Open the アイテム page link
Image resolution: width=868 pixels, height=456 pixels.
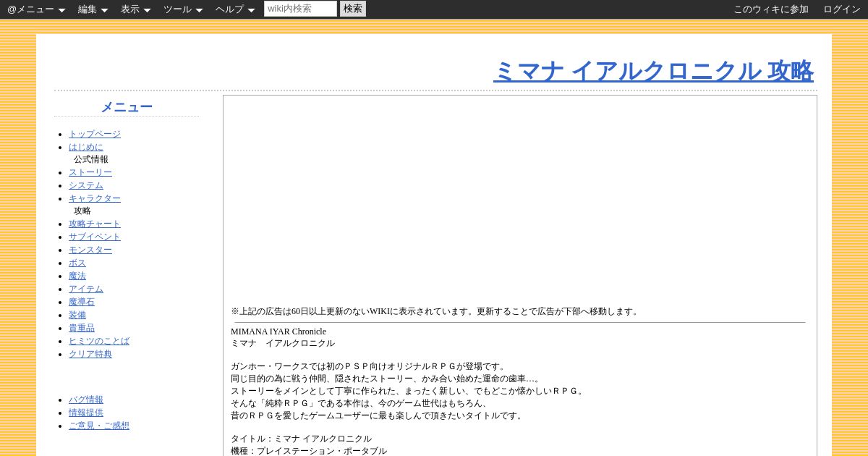click(86, 289)
